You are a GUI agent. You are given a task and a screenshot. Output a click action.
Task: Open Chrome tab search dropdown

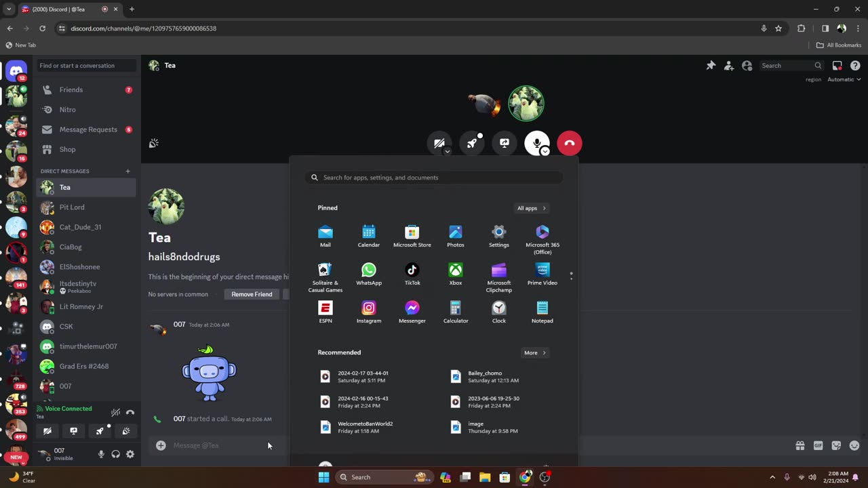point(8,9)
